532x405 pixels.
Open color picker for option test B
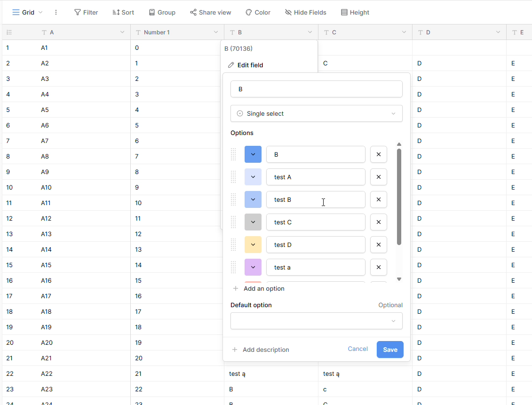[x=253, y=199]
